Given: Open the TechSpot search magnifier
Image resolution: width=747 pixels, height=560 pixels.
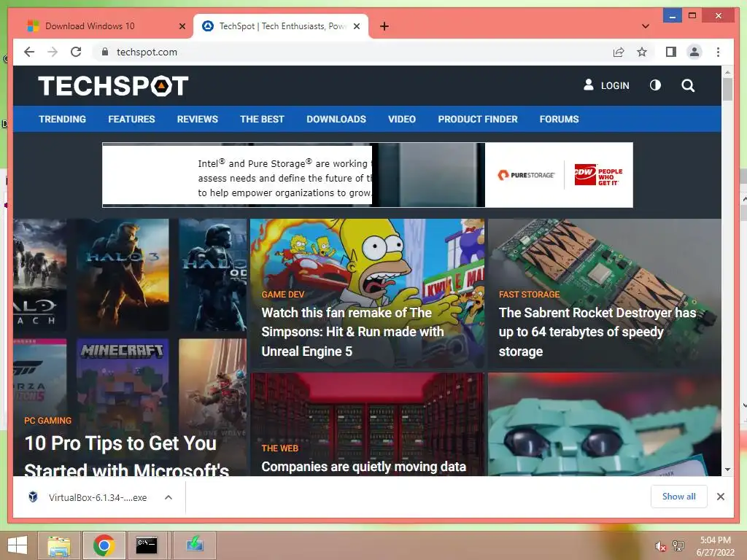Looking at the screenshot, I should point(688,86).
